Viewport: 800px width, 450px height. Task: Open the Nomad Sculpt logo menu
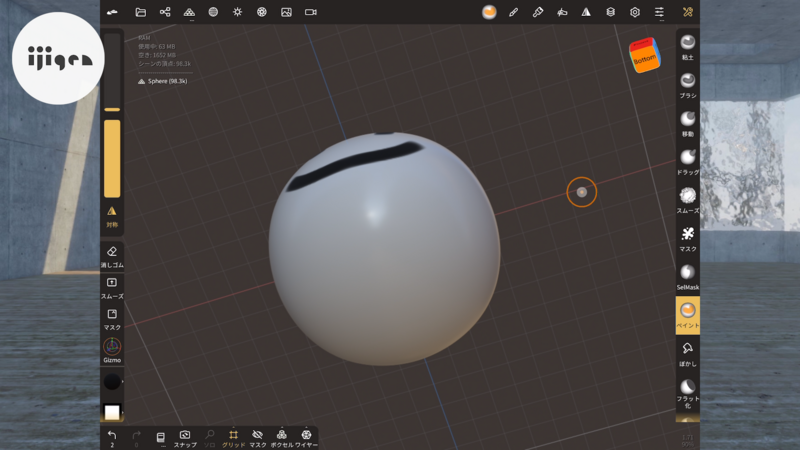tap(112, 12)
